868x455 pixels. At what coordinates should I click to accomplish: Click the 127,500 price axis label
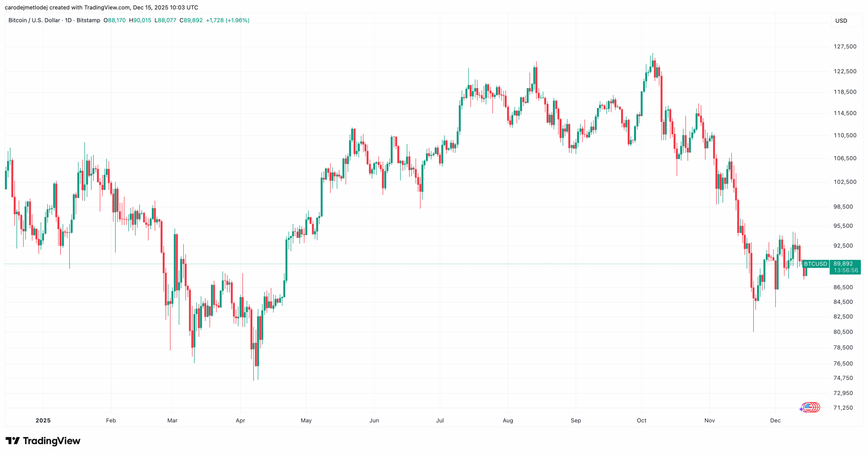[x=845, y=46]
